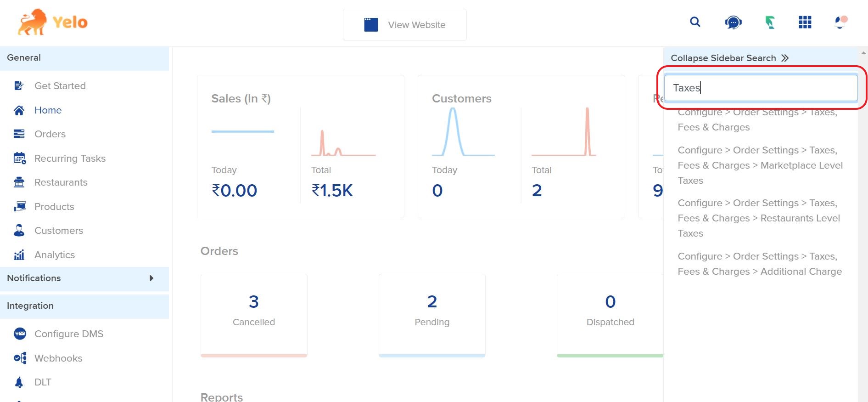Screen dimensions: 868x402
Task: Open the support chat headset icon
Action: coord(733,22)
